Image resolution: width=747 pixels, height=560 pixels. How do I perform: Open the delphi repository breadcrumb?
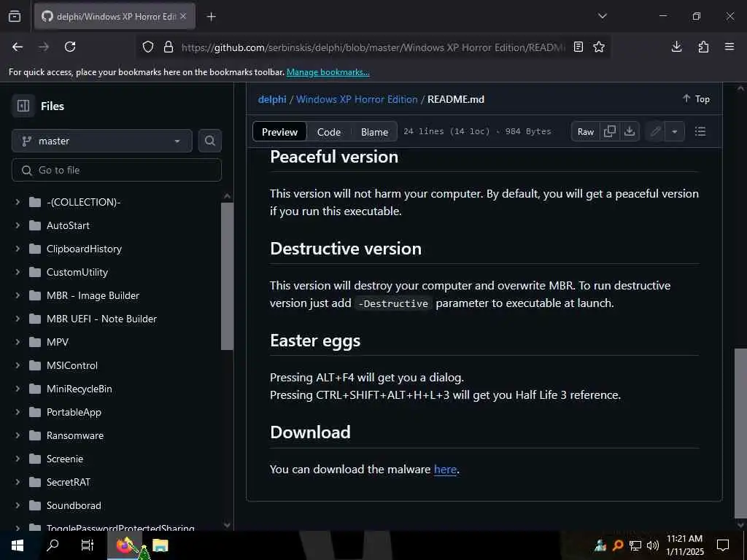pyautogui.click(x=272, y=99)
